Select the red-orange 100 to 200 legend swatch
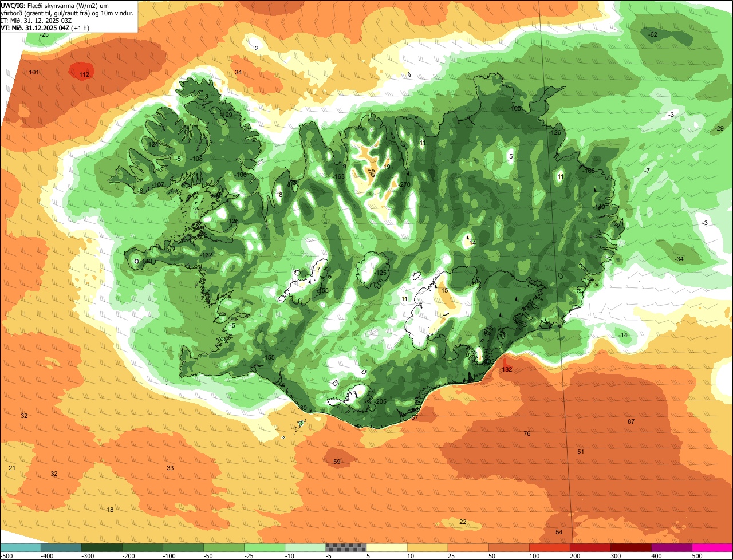Viewport: 733px width, 560px height. pos(549,547)
